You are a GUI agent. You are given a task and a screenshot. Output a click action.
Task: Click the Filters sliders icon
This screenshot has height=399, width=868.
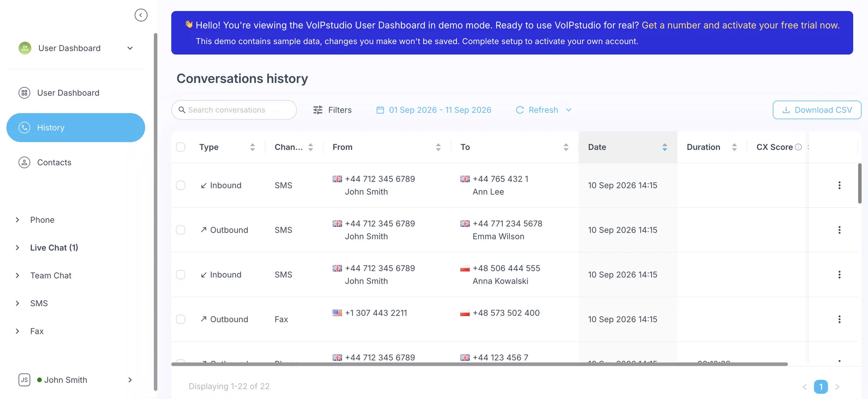318,110
